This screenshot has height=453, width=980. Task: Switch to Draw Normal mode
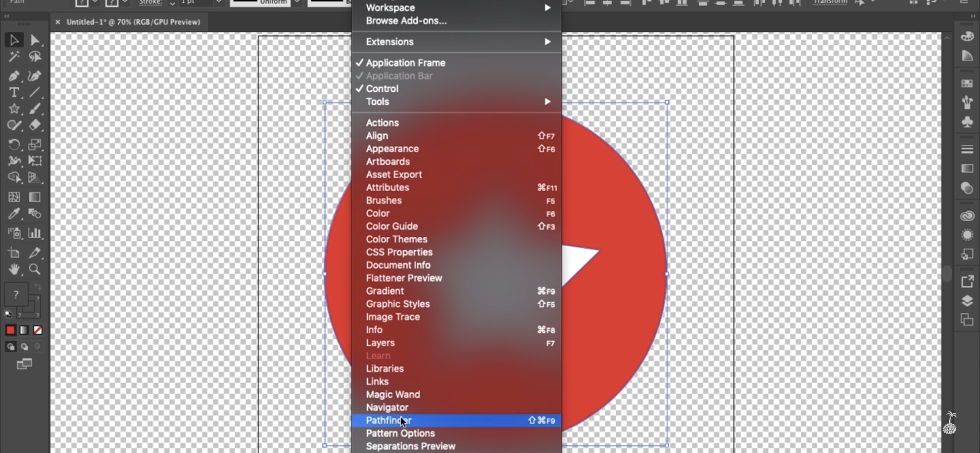(x=10, y=347)
